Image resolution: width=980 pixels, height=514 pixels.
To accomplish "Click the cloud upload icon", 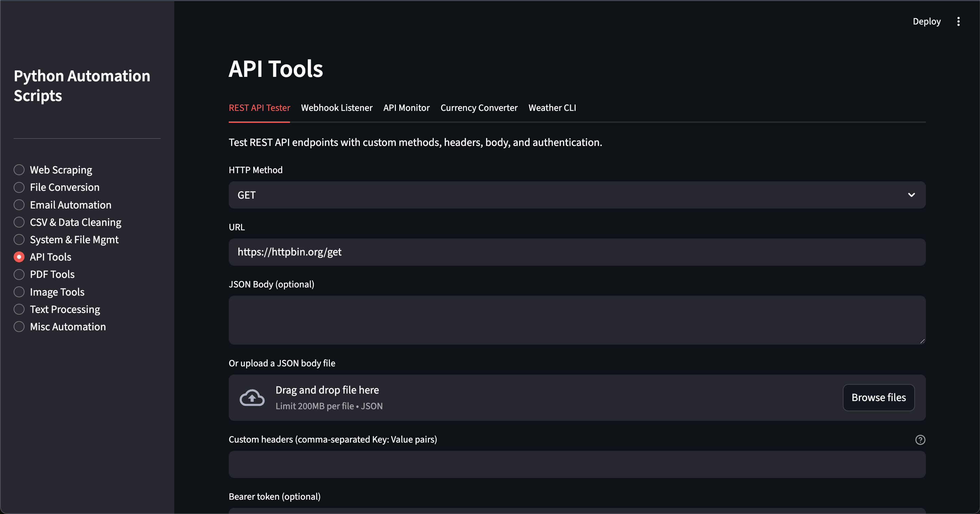I will (x=252, y=398).
